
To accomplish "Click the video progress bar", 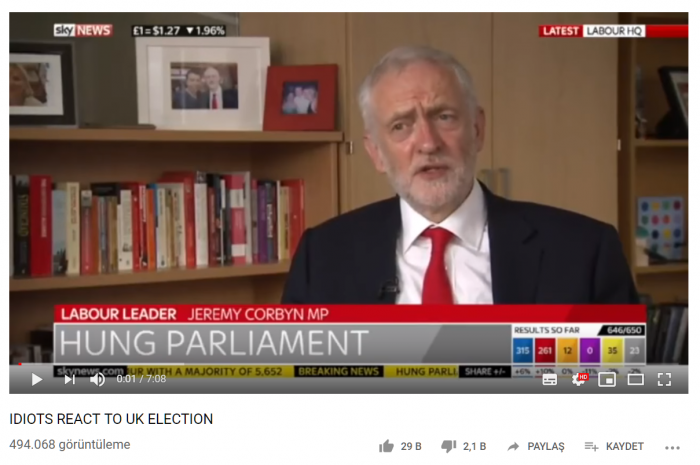I will (349, 364).
